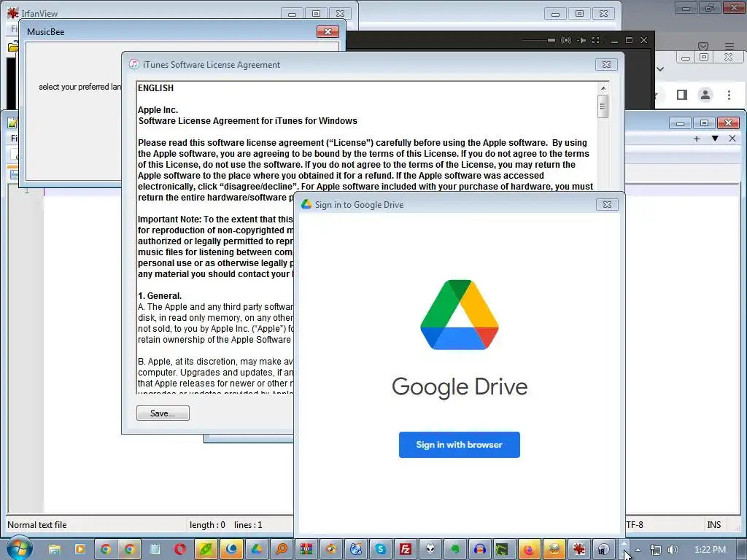Open IrfanView red taskbar icon
Viewport: 747px width, 560px height.
pos(578,550)
